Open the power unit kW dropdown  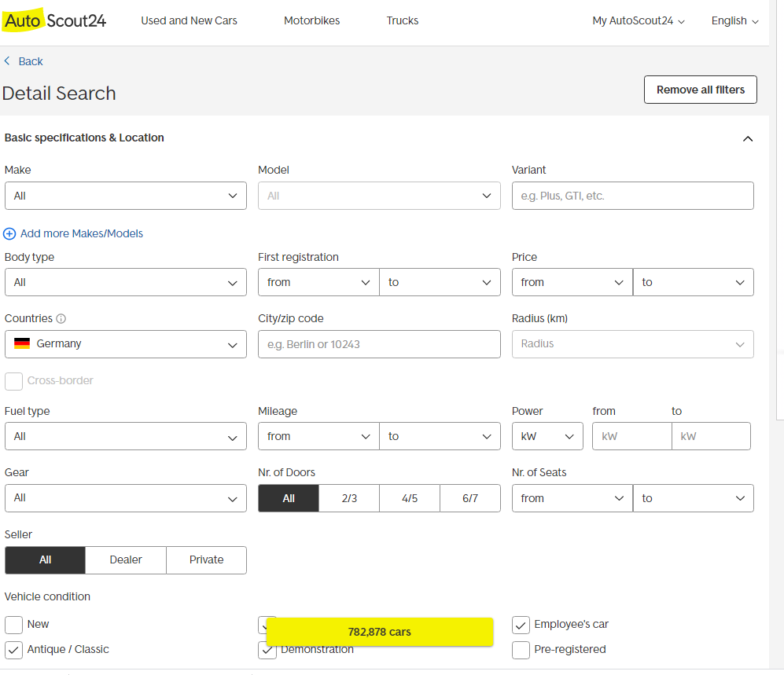tap(547, 436)
